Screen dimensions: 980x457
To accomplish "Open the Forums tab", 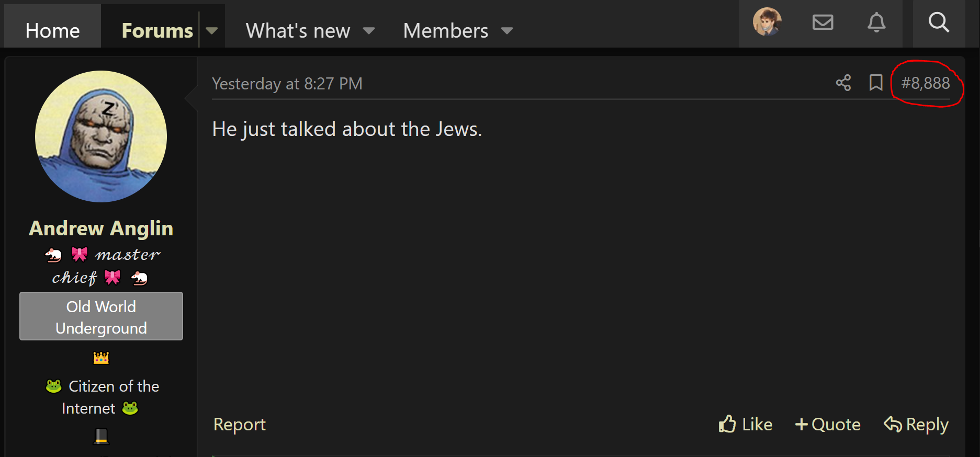I will pos(157,30).
